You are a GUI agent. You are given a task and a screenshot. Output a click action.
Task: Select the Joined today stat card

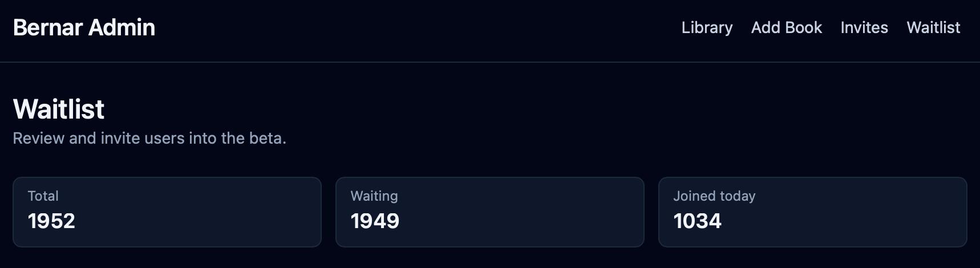click(x=812, y=212)
